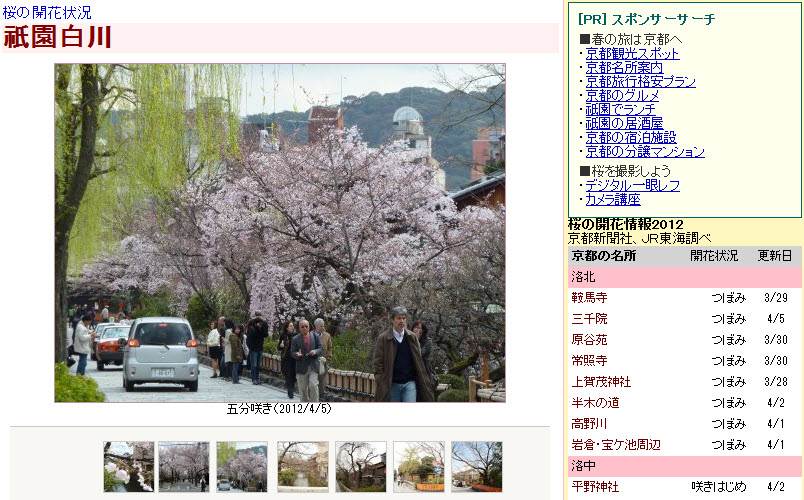Open the 常照寺 entry
The image size is (804, 500).
[590, 361]
